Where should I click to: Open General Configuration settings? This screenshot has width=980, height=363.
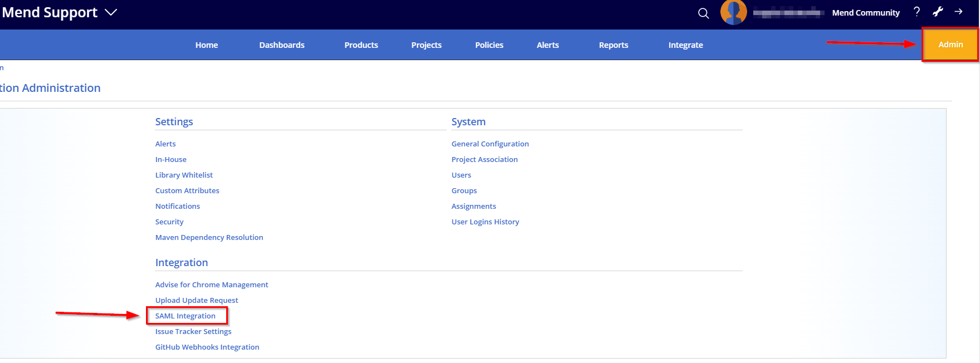tap(490, 144)
